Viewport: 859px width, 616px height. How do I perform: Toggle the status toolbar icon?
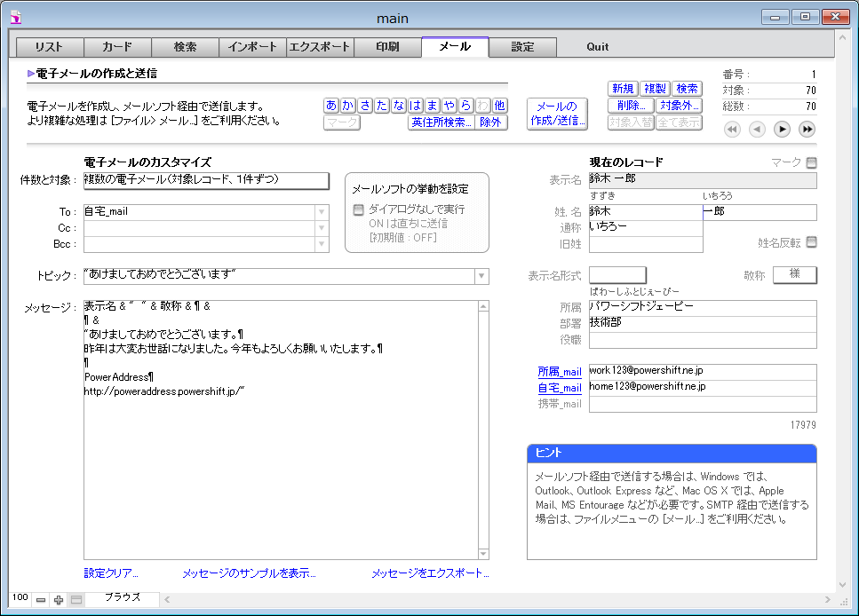click(76, 600)
